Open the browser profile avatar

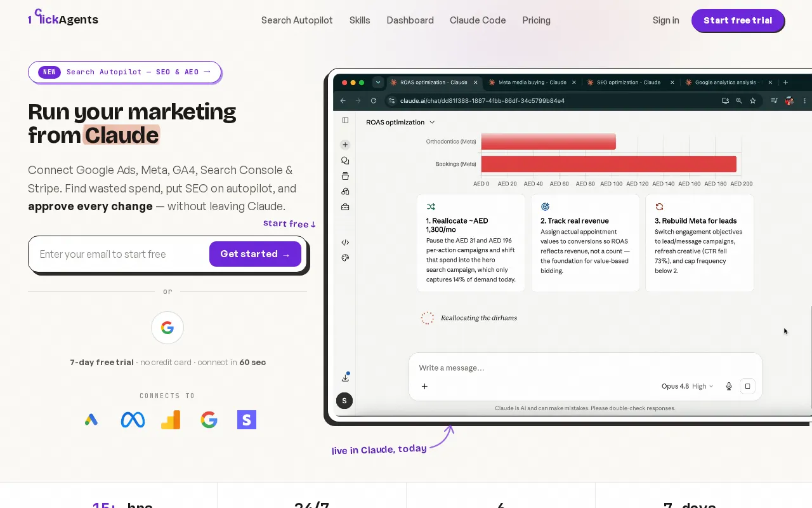(x=789, y=100)
